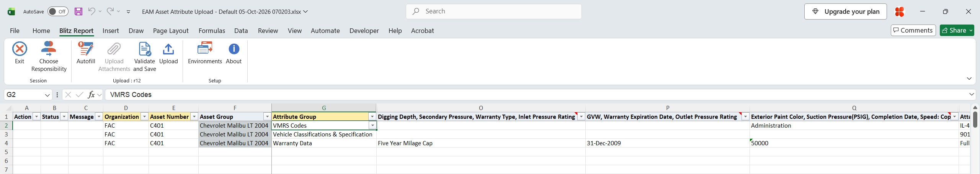Open the About info icon
The image size is (980, 174).
click(x=234, y=49)
